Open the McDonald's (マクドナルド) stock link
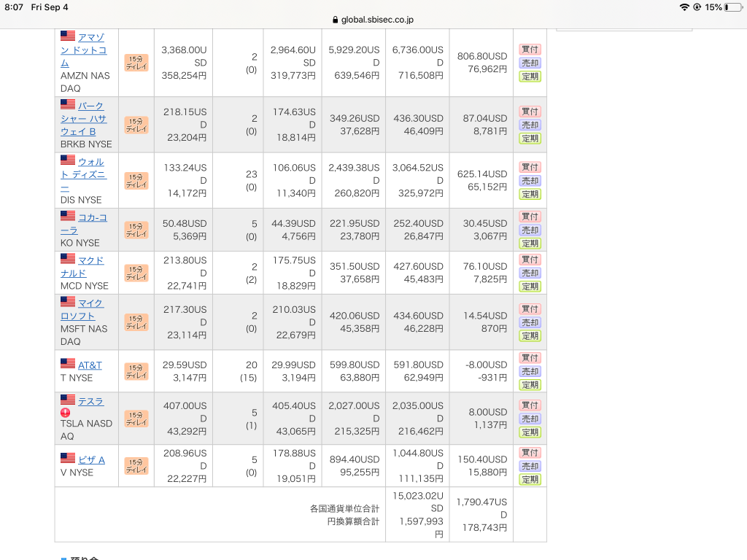 82,267
